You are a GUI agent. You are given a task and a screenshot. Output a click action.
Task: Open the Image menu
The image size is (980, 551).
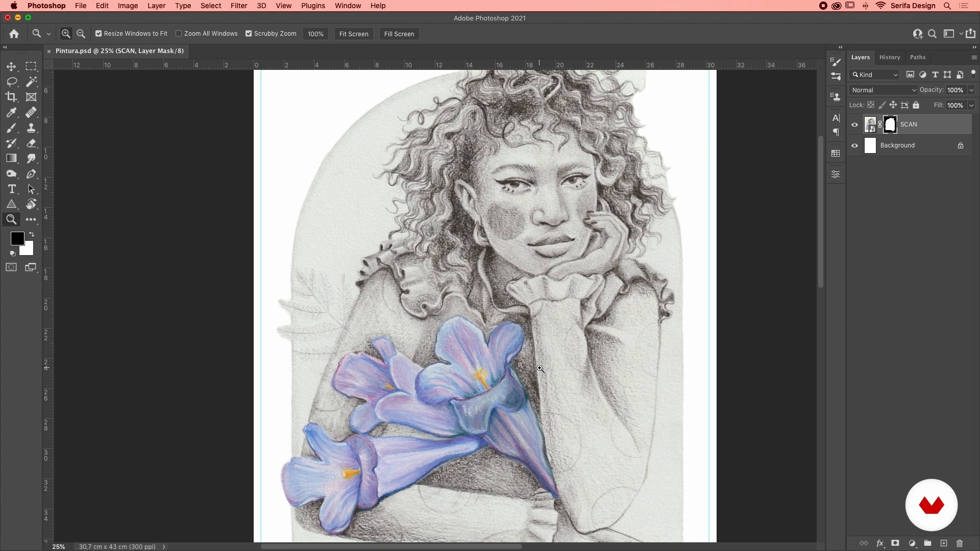pos(128,6)
